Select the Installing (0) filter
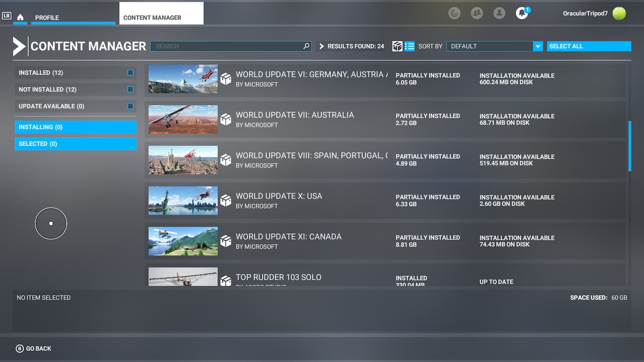Image resolution: width=644 pixels, height=362 pixels. point(75,127)
